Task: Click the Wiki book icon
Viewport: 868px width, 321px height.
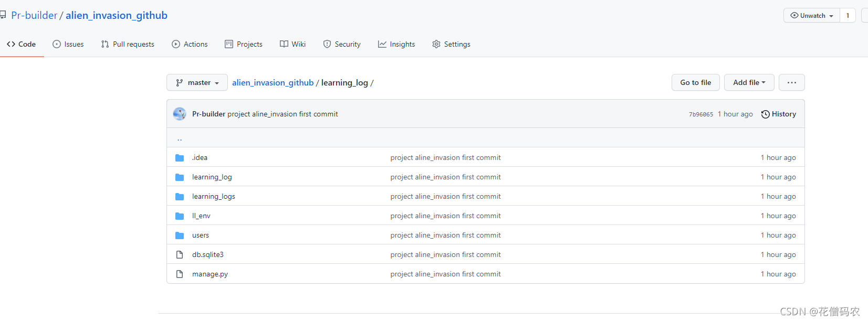Action: 284,44
